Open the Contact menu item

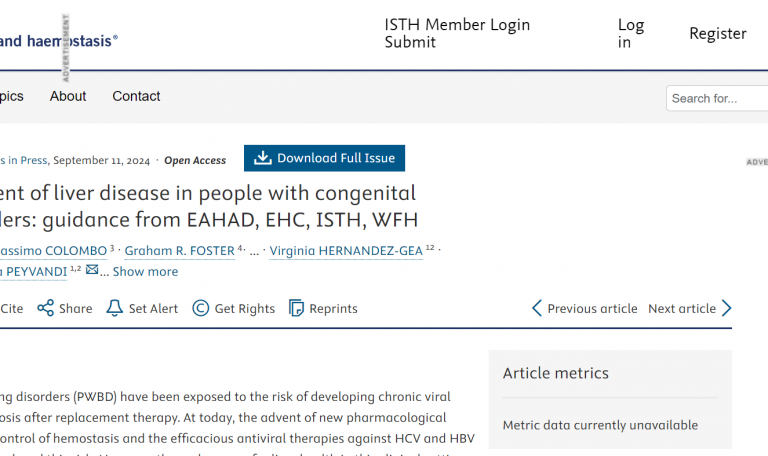[x=136, y=96]
